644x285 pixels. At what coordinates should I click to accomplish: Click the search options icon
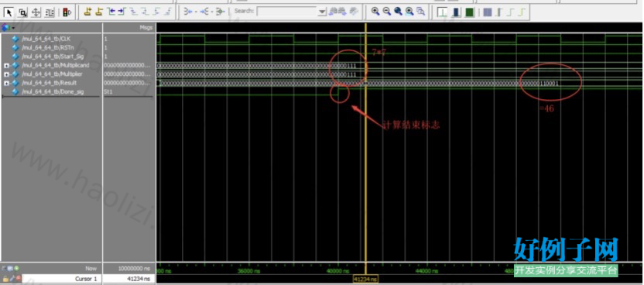(x=354, y=11)
